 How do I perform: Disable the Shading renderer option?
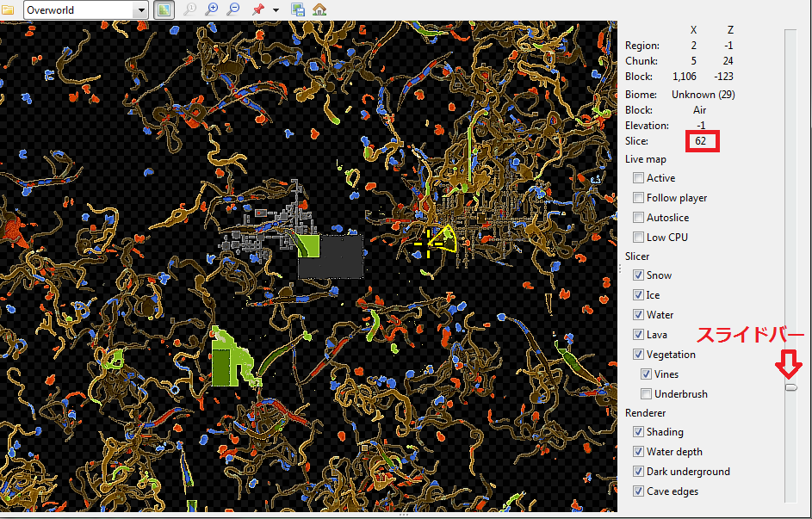tap(639, 431)
